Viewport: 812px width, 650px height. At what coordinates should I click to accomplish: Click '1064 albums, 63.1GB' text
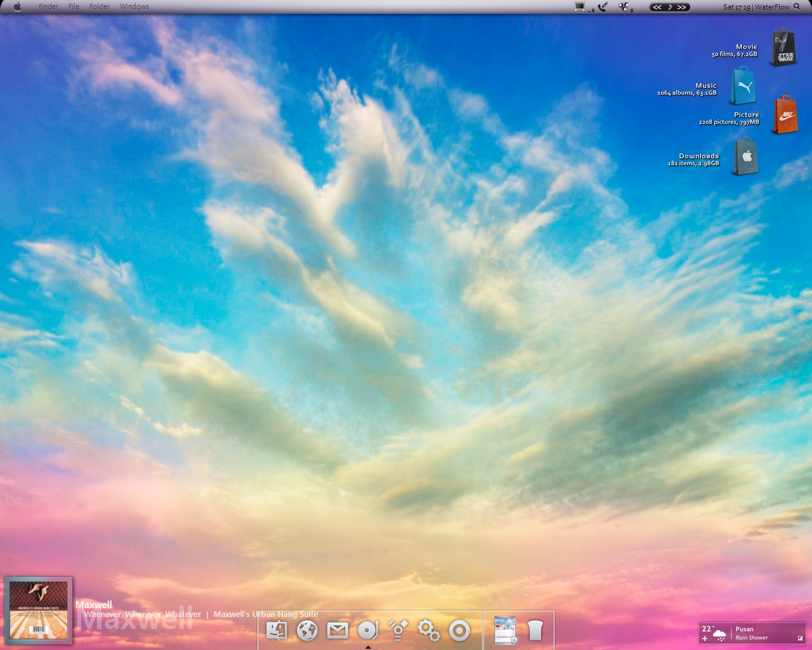[687, 93]
